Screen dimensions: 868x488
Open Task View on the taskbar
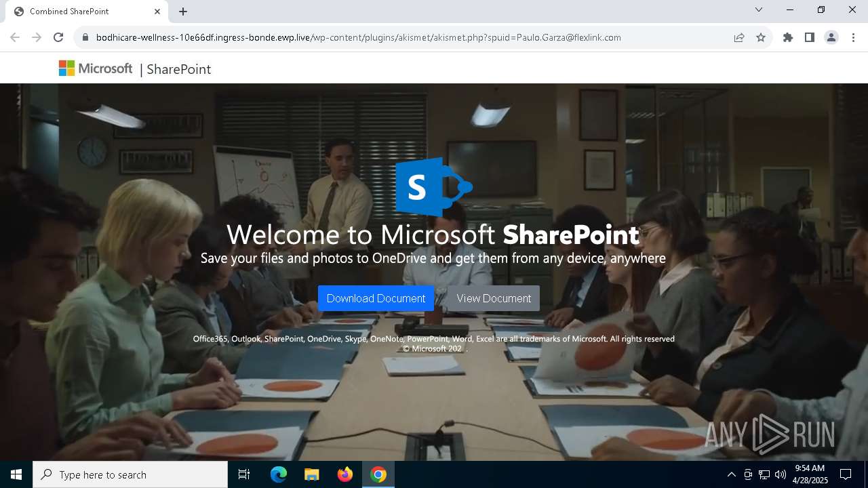pos(244,474)
